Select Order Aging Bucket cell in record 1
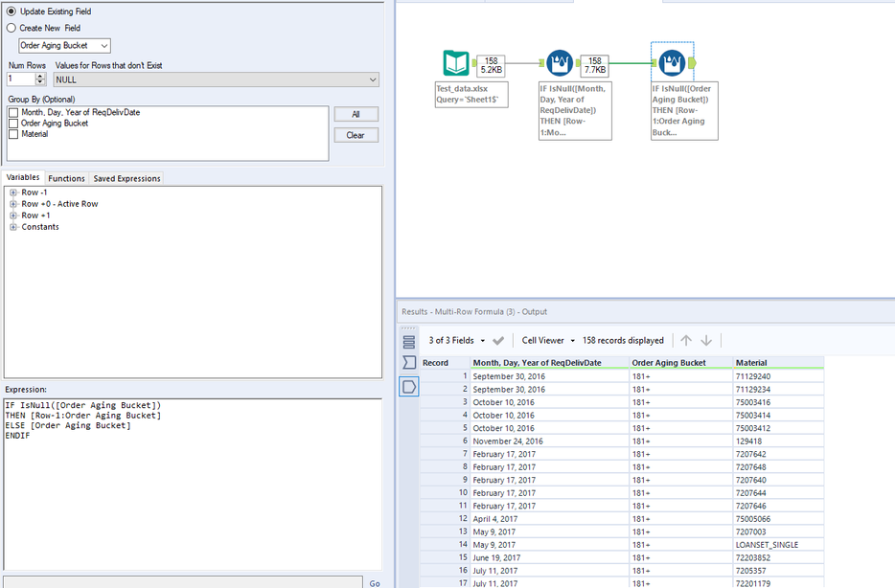The height and width of the screenshot is (588, 895). pos(681,376)
